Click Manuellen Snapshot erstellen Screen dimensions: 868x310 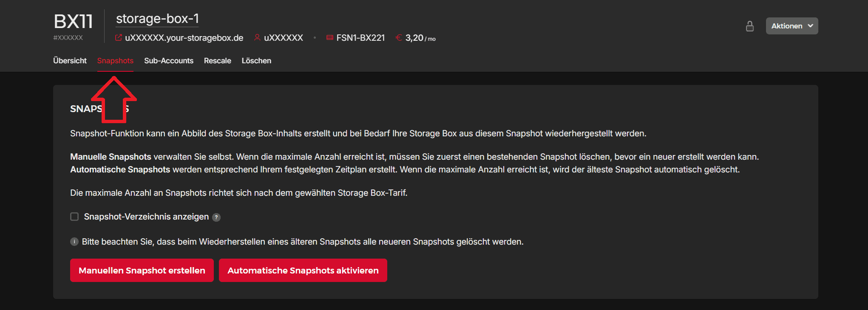coord(142,270)
